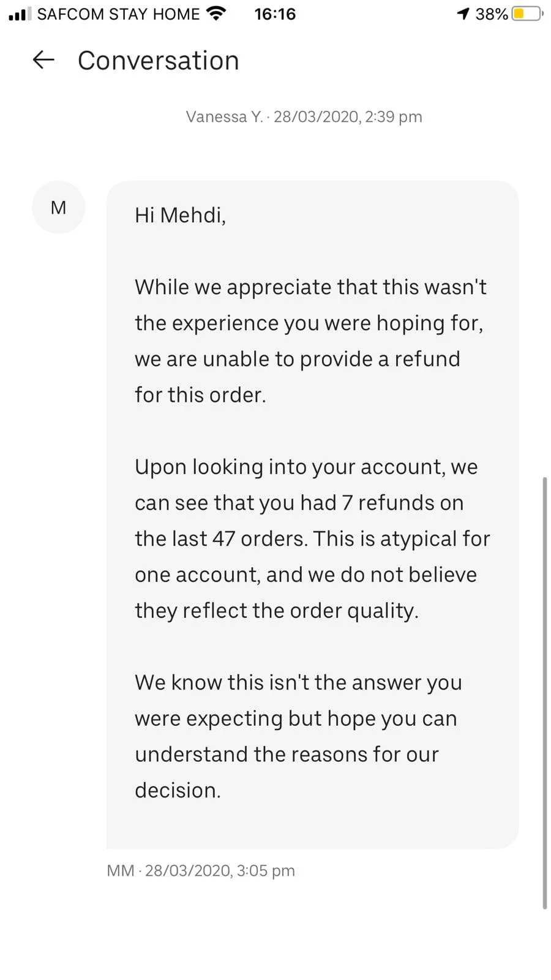Tap the back arrow icon
The image size is (551, 980).
point(43,60)
